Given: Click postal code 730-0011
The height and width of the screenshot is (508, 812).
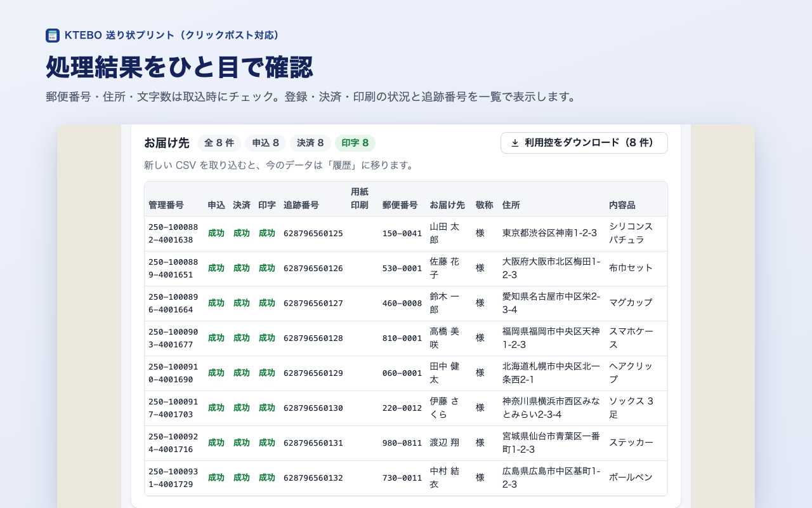Looking at the screenshot, I should [402, 478].
